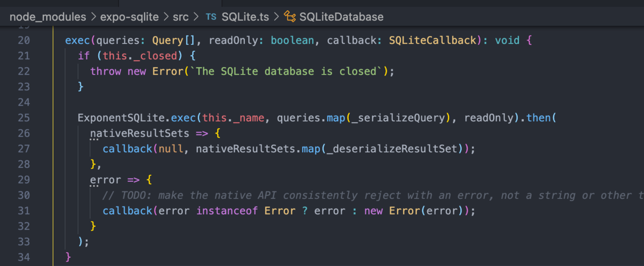Click TS file type icon in breadcrumb
Image resolution: width=644 pixels, height=266 pixels.
click(211, 17)
